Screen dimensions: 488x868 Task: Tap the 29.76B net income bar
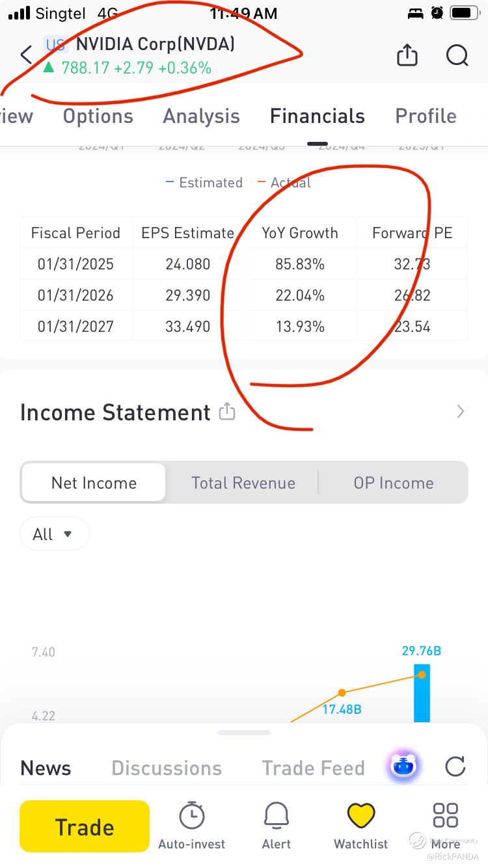[422, 693]
